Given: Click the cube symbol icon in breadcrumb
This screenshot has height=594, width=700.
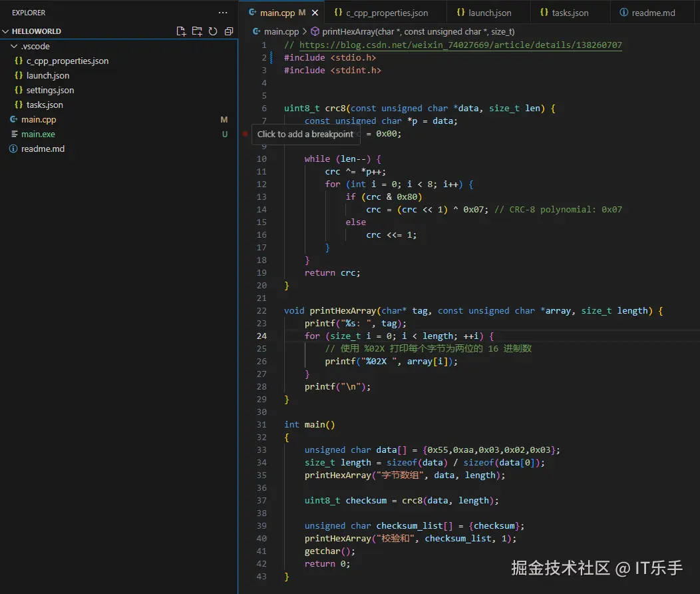Looking at the screenshot, I should click(x=315, y=31).
